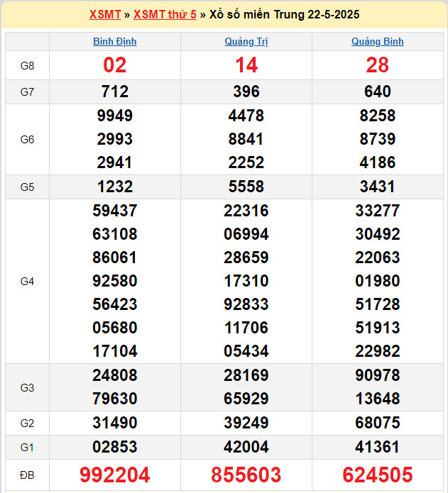This screenshot has height=493, width=448.
Task: Select the G4 number 11706
Action: point(246,328)
